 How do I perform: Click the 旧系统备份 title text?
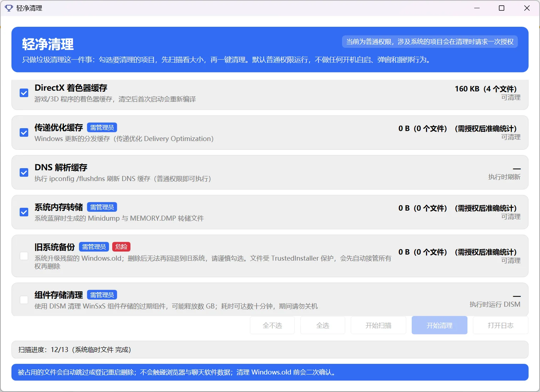click(55, 247)
